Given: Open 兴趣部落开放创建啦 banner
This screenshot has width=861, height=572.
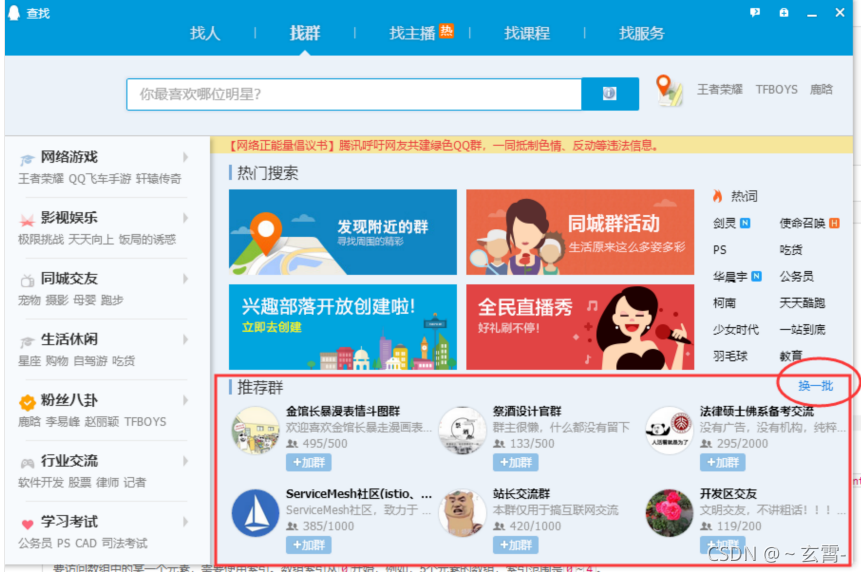Looking at the screenshot, I should [x=343, y=327].
